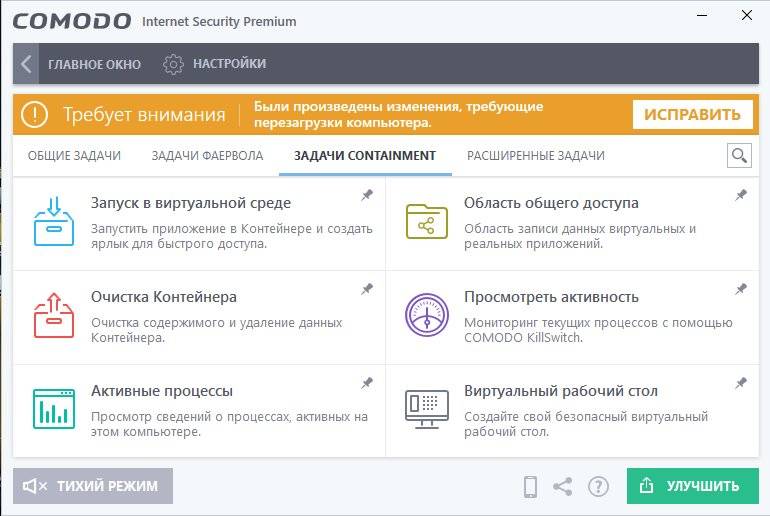Screen dimensions: 770x516
Task: Minimize the COMODO window
Action: [702, 15]
